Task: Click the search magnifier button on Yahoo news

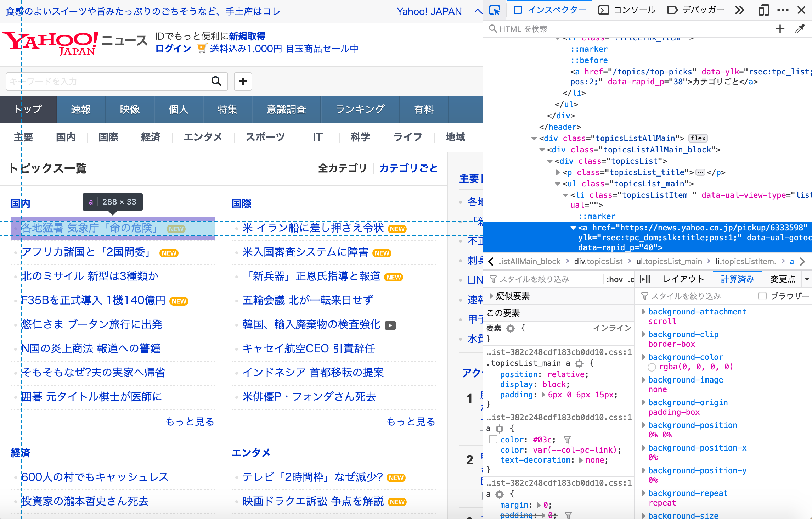Action: [x=216, y=82]
